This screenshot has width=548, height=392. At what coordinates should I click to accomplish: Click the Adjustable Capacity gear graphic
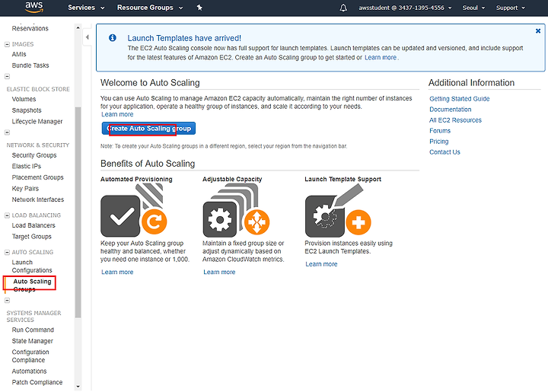(x=236, y=211)
